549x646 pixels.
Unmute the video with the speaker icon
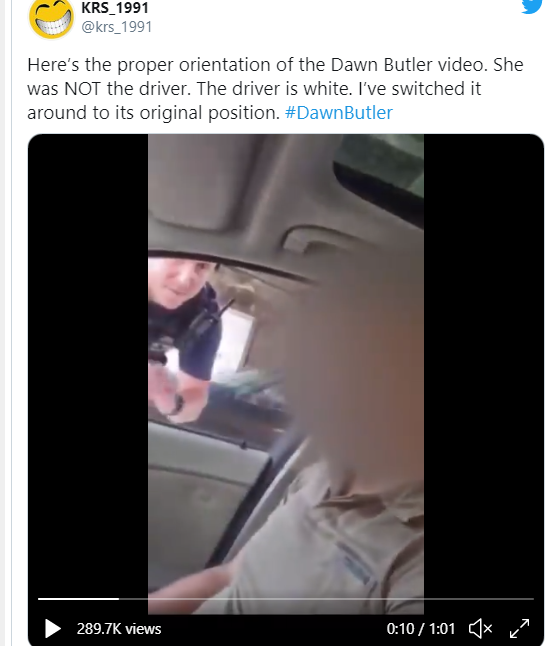[x=480, y=629]
